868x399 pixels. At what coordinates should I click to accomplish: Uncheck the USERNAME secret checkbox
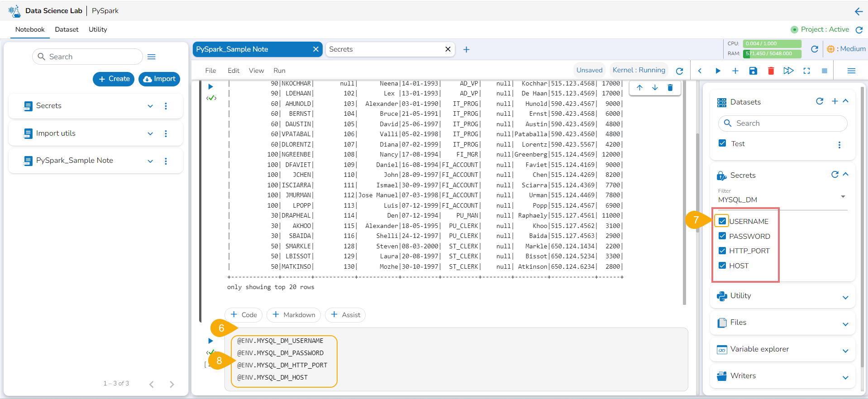(x=722, y=221)
